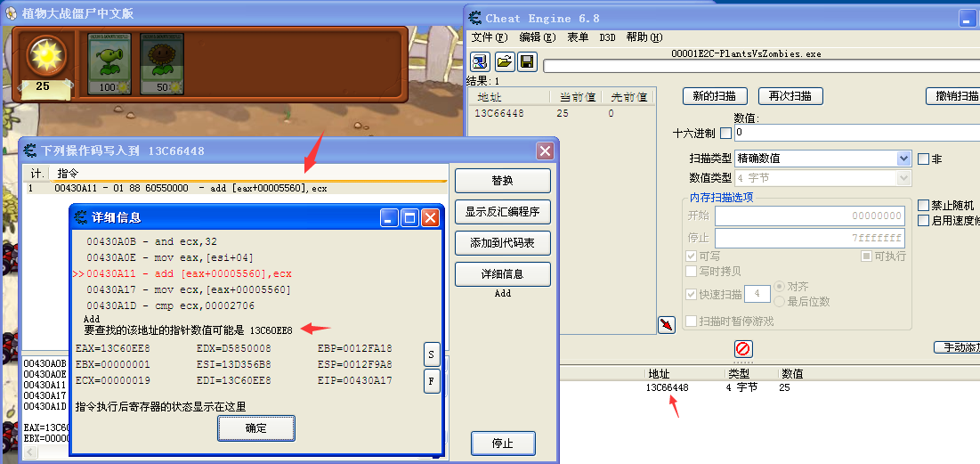
Task: Click 确定 in the details dialog
Action: (x=256, y=428)
